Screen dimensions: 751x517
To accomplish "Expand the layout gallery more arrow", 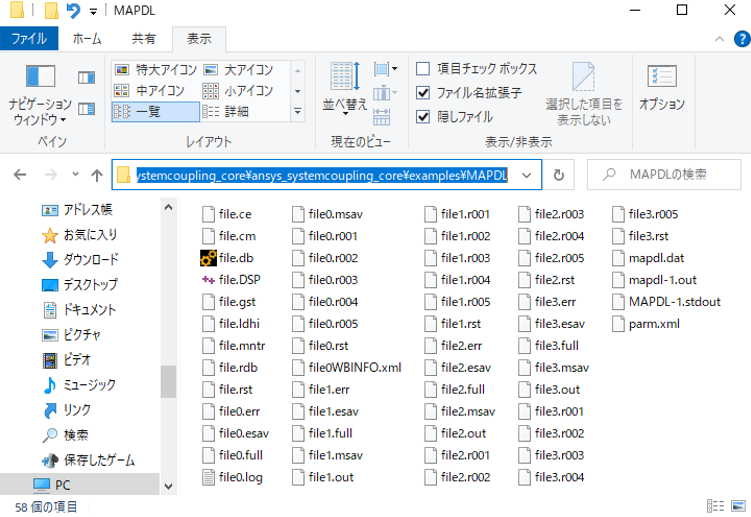I will (297, 112).
